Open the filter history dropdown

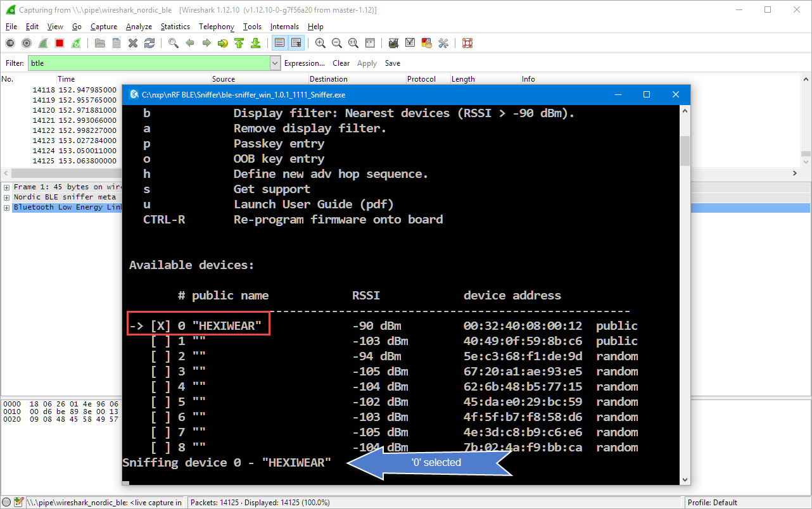275,63
